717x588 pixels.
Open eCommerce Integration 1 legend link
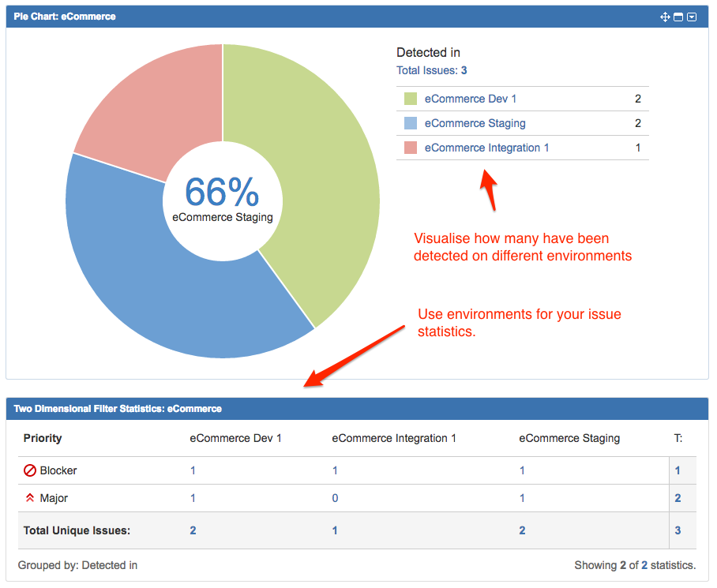pos(486,148)
